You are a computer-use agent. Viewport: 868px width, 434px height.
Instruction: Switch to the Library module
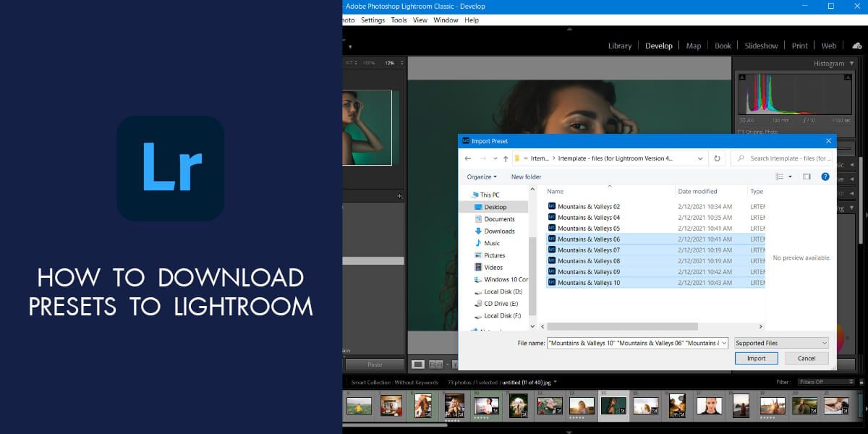(x=620, y=46)
